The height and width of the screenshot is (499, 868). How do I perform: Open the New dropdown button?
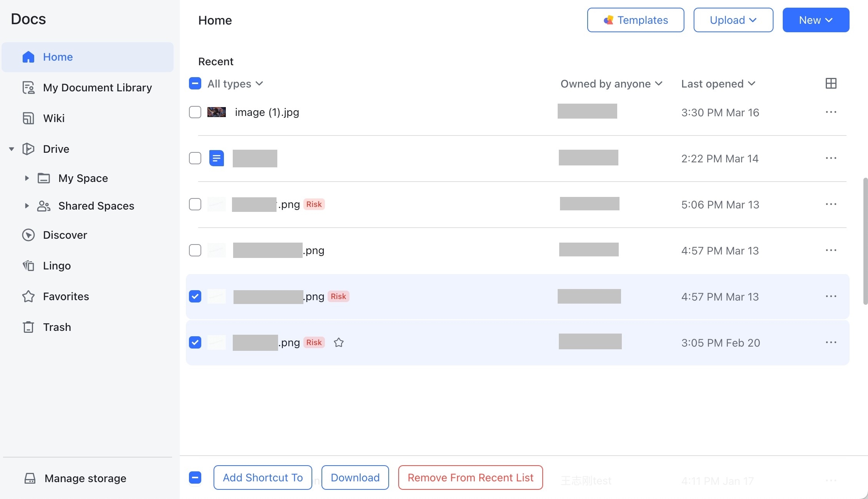click(x=816, y=20)
